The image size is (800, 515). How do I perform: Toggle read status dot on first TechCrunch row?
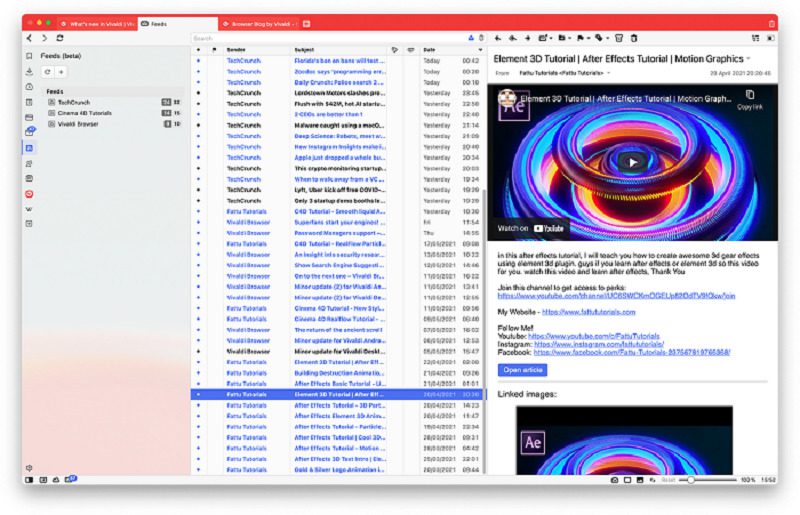(x=199, y=60)
